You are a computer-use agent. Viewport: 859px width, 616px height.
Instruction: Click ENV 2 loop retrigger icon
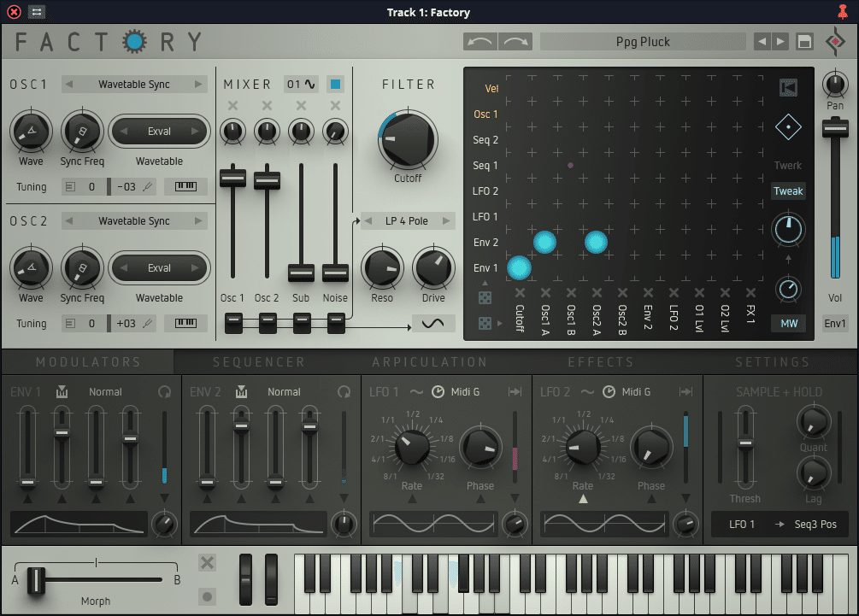pos(344,392)
